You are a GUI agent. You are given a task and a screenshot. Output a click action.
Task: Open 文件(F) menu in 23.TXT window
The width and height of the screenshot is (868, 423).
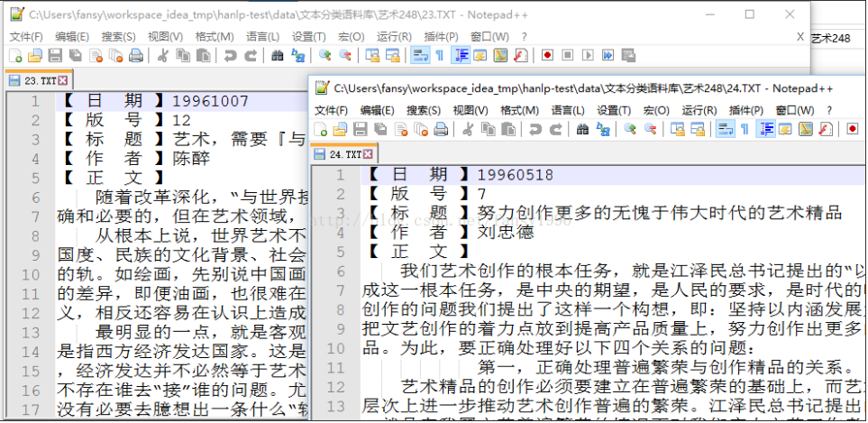26,37
